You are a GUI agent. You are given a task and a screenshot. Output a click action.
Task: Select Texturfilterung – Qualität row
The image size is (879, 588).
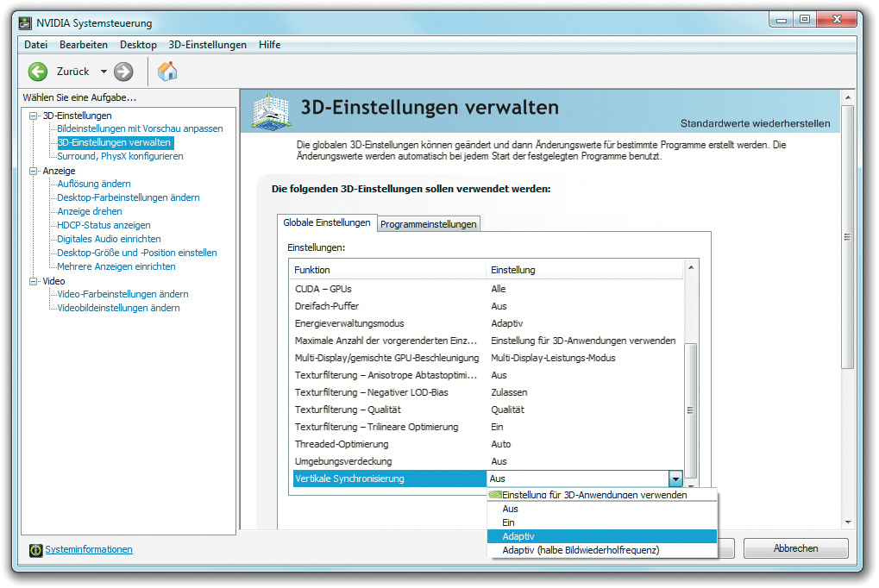coord(487,410)
